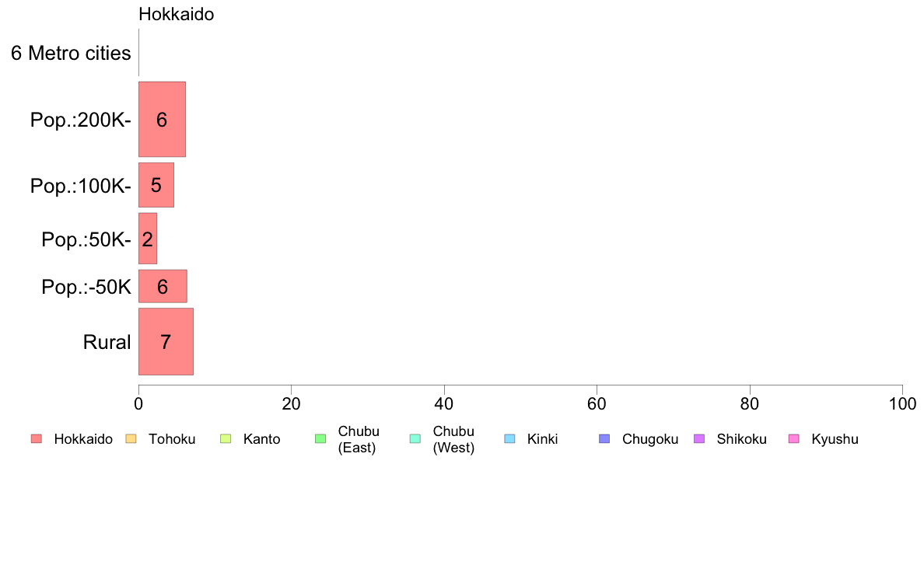This screenshot has width=924, height=572.
Task: Click the Chugoku blue legend swatch
Action: pos(604,439)
